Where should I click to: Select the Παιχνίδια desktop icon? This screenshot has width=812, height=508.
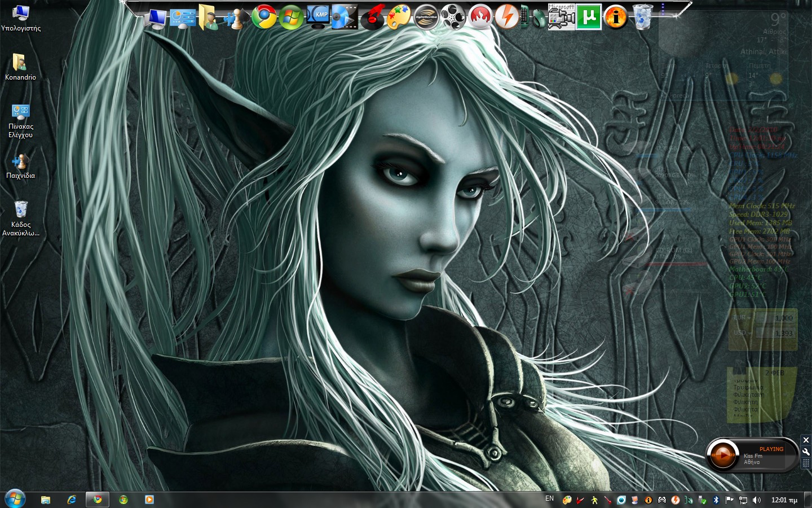21,166
